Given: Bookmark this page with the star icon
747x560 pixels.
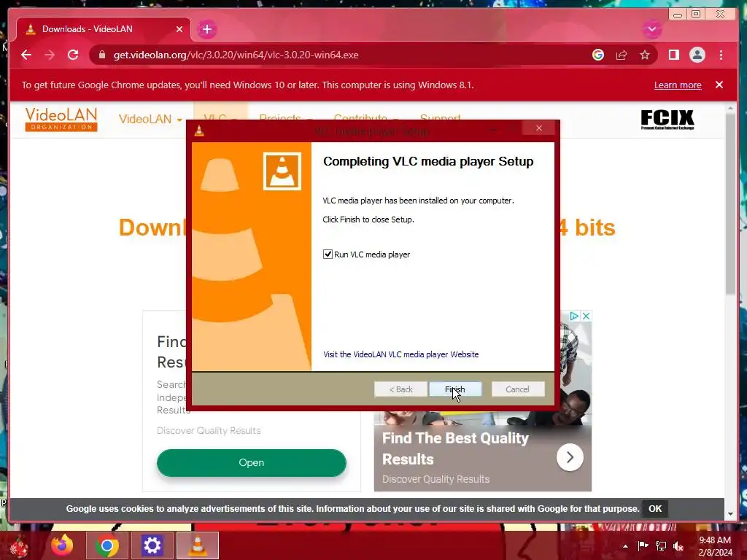Looking at the screenshot, I should coord(645,55).
